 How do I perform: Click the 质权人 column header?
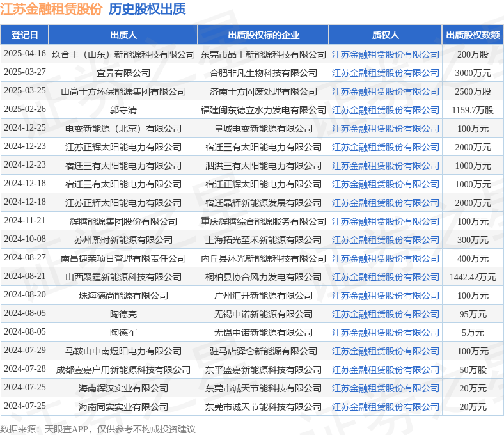(386, 35)
